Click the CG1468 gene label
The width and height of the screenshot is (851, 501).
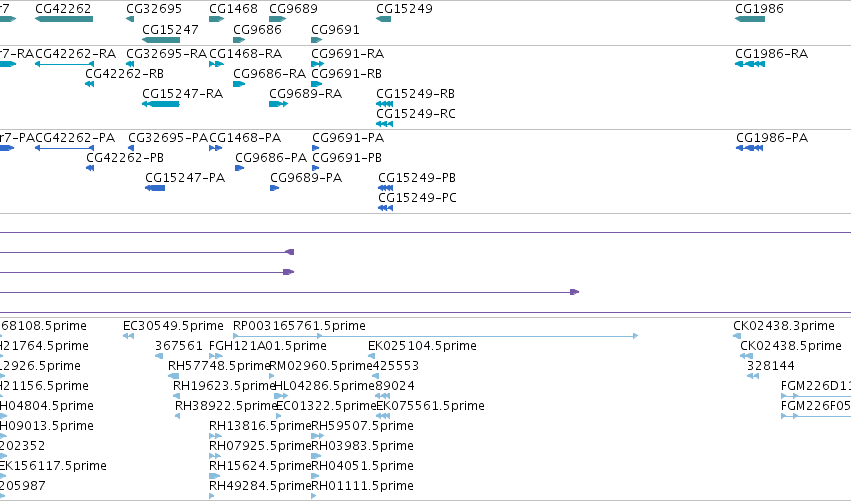(233, 9)
